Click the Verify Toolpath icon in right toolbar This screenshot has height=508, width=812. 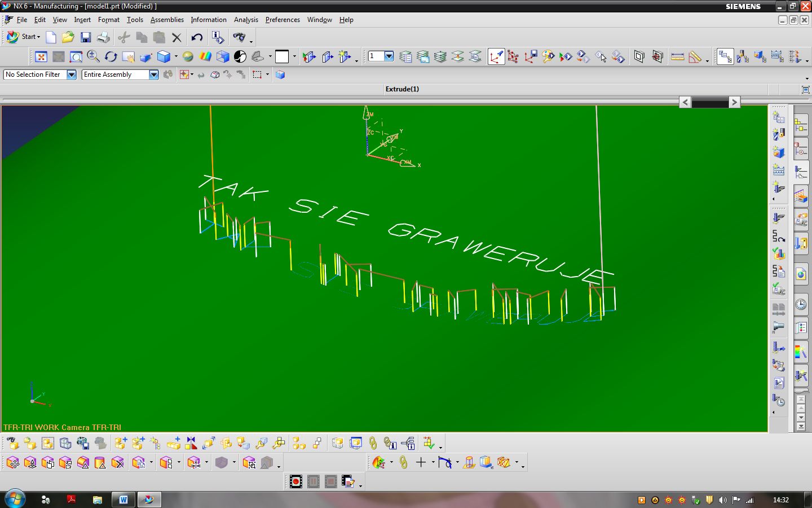coord(779,254)
